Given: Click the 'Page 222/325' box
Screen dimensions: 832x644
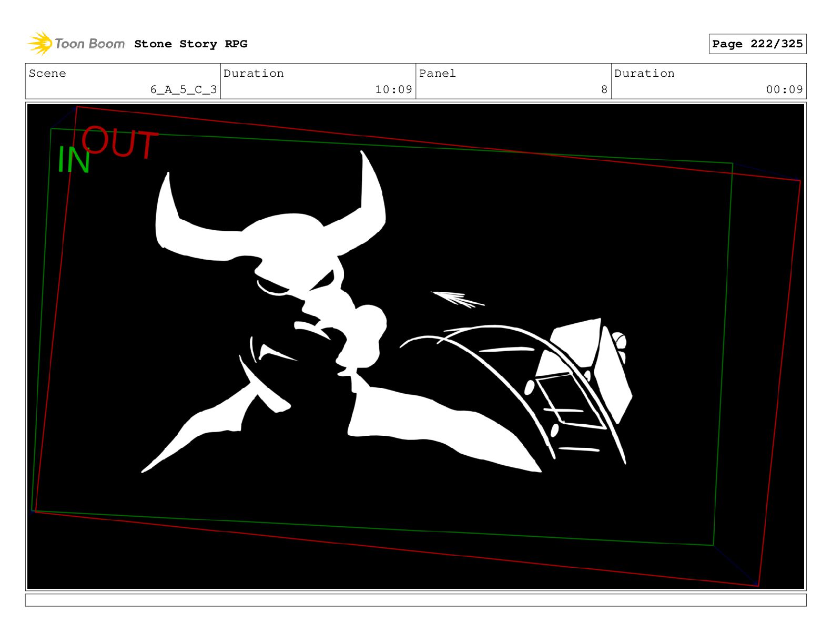Looking at the screenshot, I should point(757,44).
